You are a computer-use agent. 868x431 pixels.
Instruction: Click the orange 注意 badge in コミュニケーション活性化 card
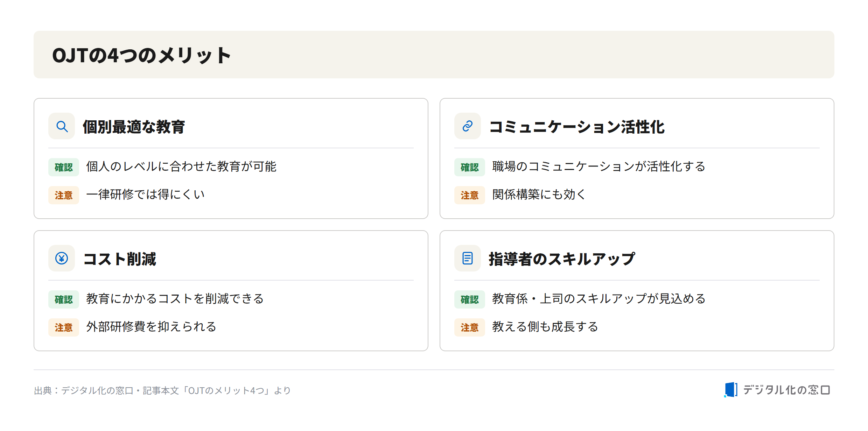pyautogui.click(x=470, y=195)
